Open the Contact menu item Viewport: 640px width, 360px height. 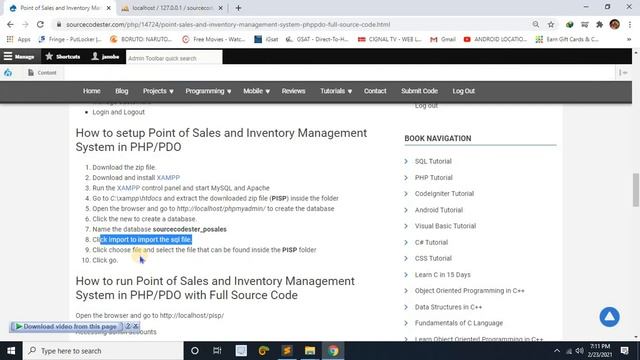click(x=375, y=91)
